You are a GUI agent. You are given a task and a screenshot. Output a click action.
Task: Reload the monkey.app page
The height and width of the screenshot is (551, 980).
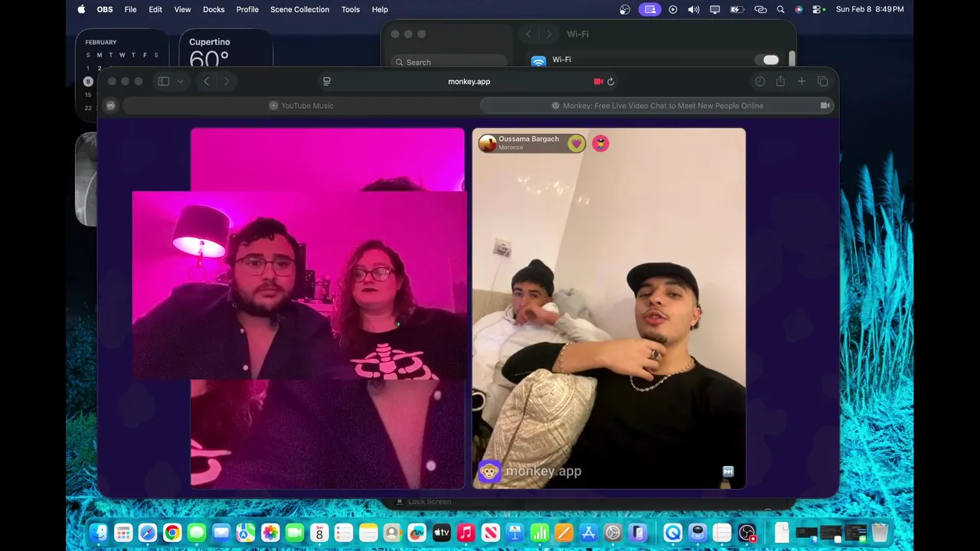[x=611, y=81]
